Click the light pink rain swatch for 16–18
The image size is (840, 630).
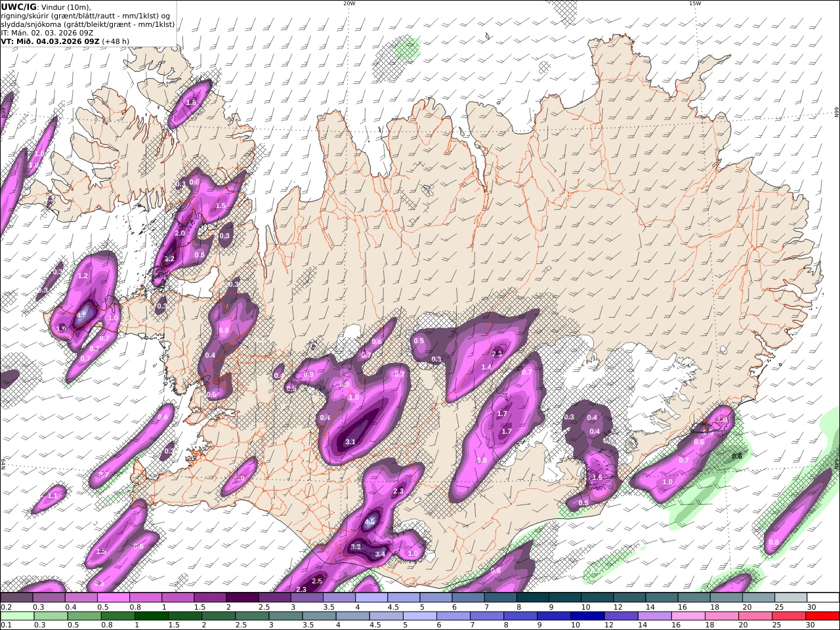pyautogui.click(x=688, y=616)
